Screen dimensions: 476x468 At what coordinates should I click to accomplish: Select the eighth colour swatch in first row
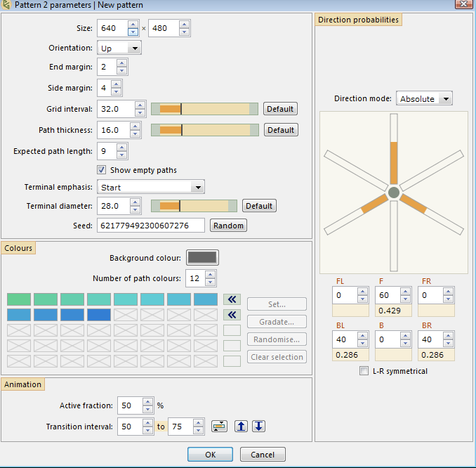point(206,299)
